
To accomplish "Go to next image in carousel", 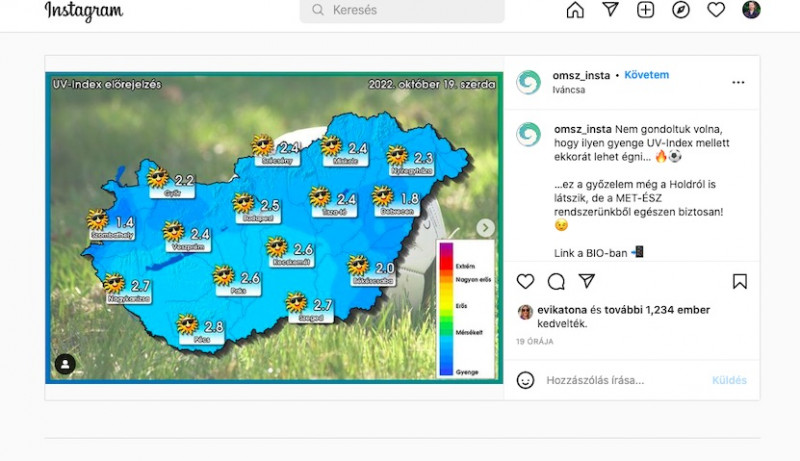I will [485, 228].
